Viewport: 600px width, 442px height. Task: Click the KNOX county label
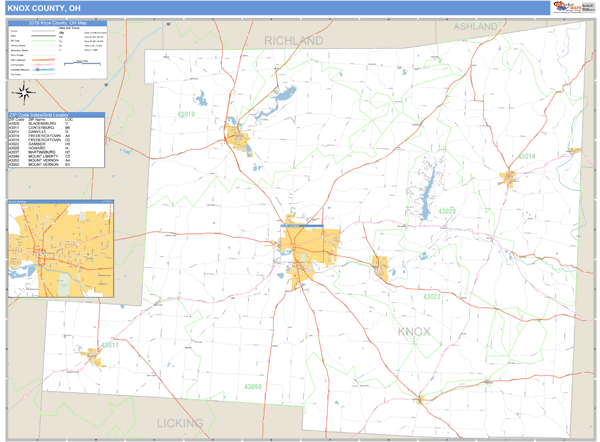pos(413,331)
